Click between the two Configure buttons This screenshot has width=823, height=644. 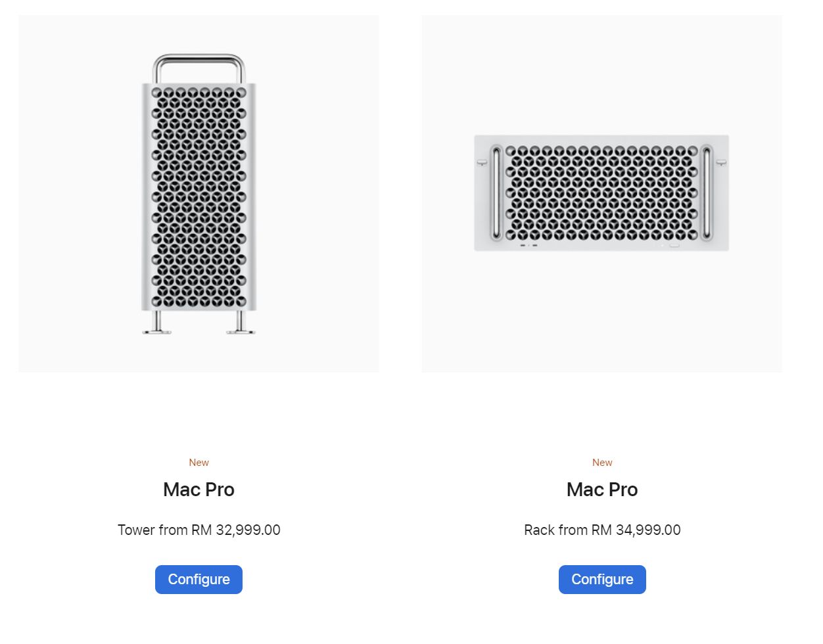tap(400, 579)
